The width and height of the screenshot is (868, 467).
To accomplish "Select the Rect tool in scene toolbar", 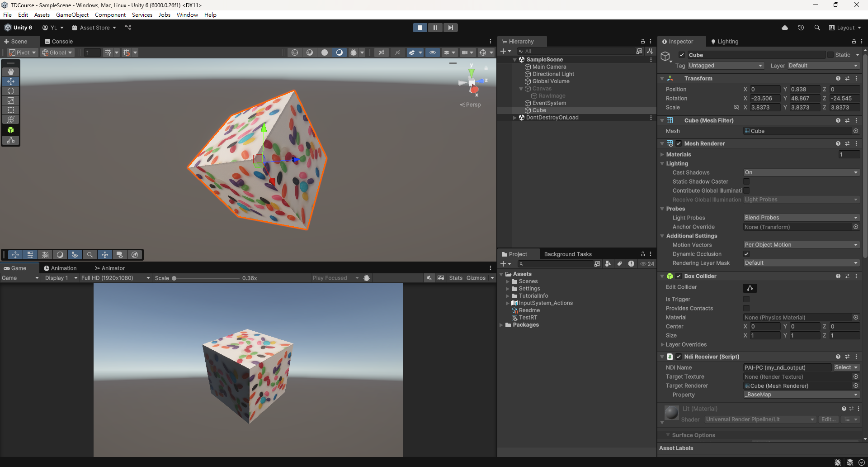I will click(11, 110).
